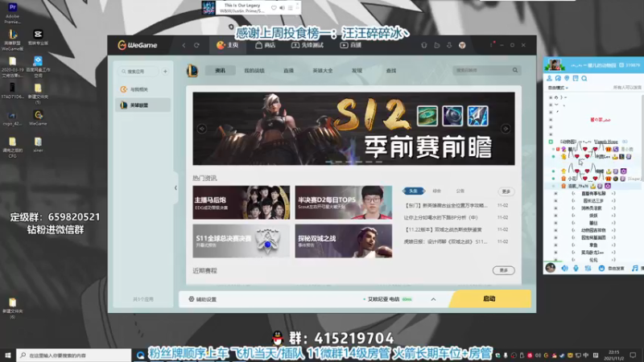Open the 先锋测试 tab in WeGame
644x362 pixels.
pyautogui.click(x=308, y=45)
